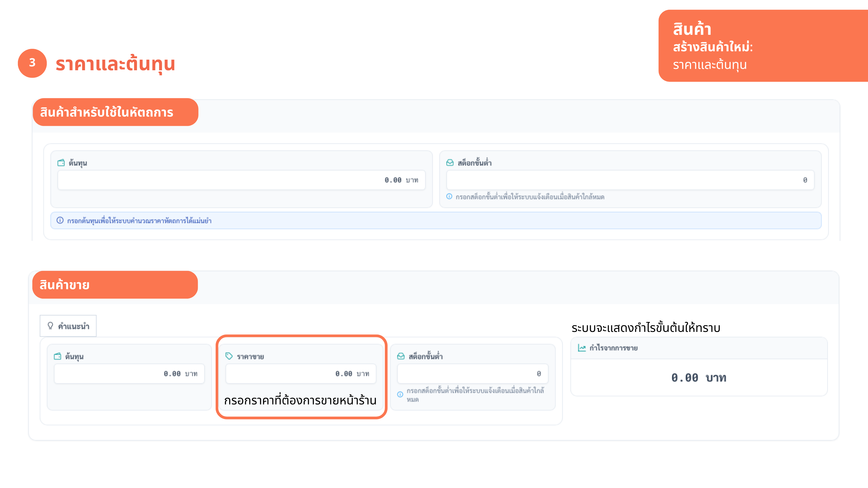Viewport: 868px width, 488px height.
Task: Click info icon before กรอกสต็อกขั้นต่ำ hint in top section
Action: (449, 196)
